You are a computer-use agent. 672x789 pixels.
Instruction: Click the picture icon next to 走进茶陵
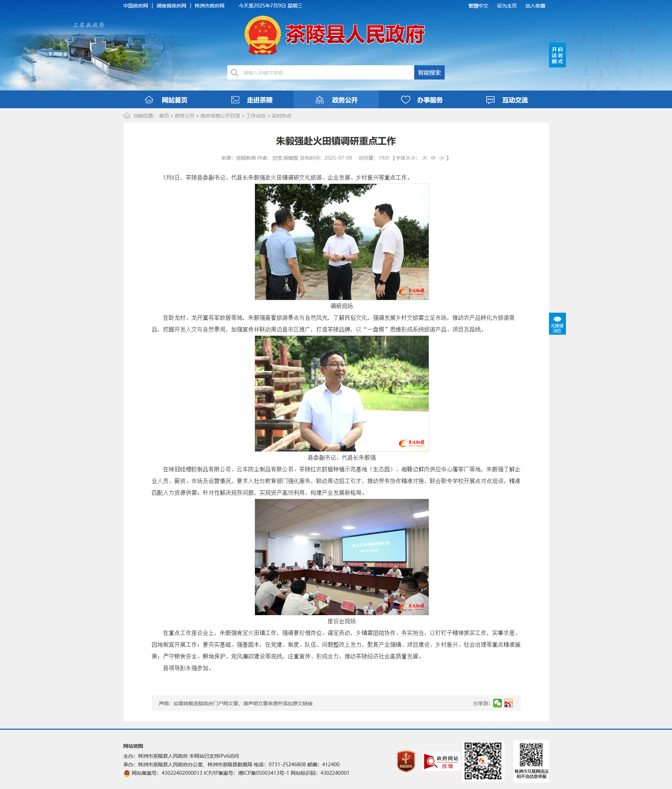point(235,100)
